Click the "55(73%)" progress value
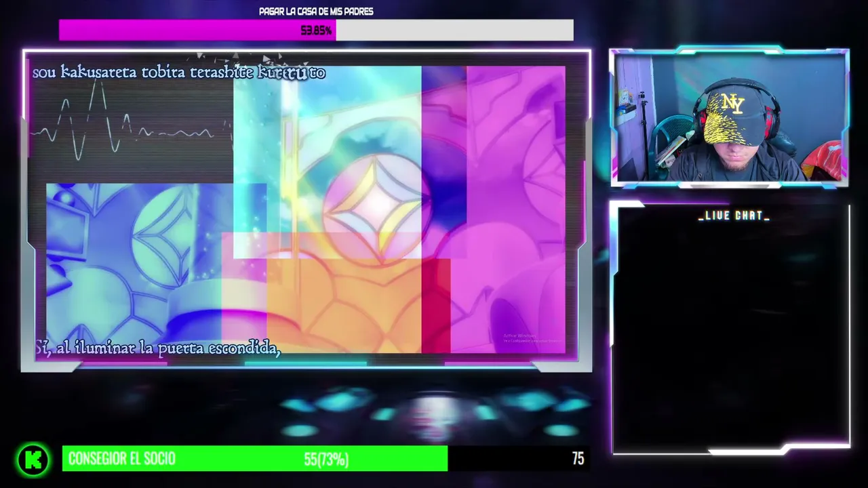The width and height of the screenshot is (868, 488). (326, 460)
